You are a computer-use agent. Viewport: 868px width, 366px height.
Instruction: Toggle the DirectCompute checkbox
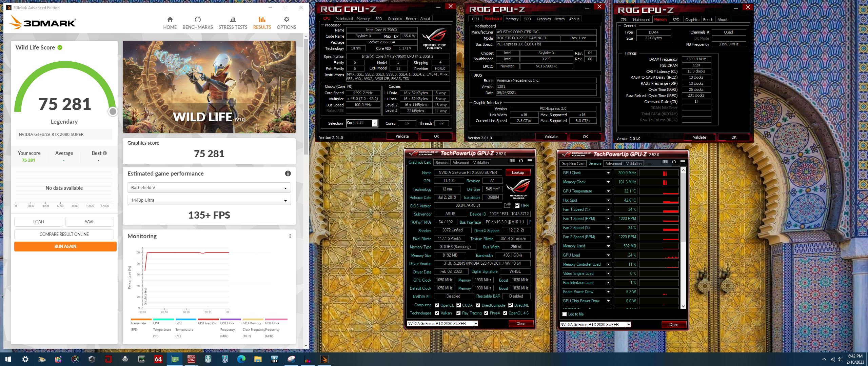click(x=478, y=305)
